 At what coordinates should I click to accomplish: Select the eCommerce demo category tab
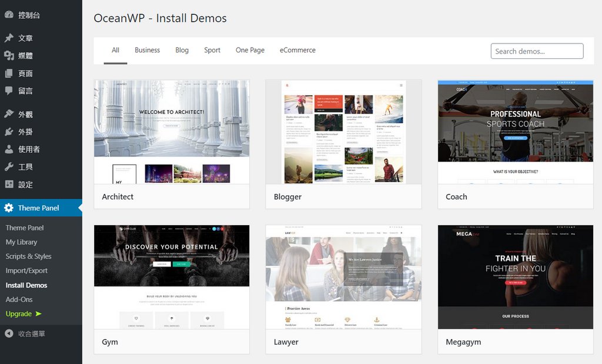(297, 51)
